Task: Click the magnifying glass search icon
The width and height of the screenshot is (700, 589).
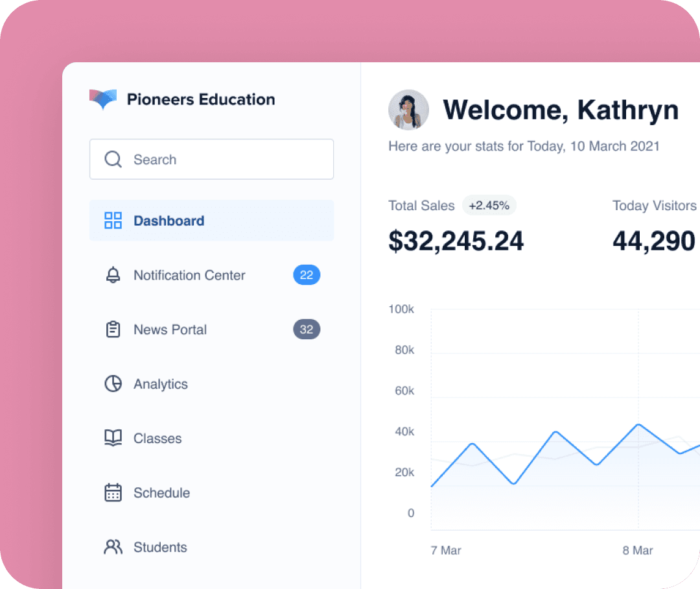Action: click(x=113, y=159)
